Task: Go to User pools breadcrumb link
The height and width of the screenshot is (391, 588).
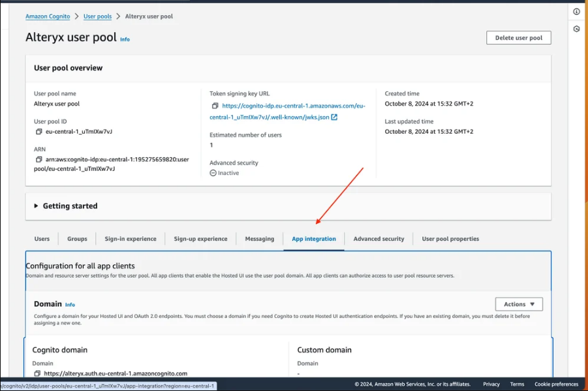Action: [97, 16]
